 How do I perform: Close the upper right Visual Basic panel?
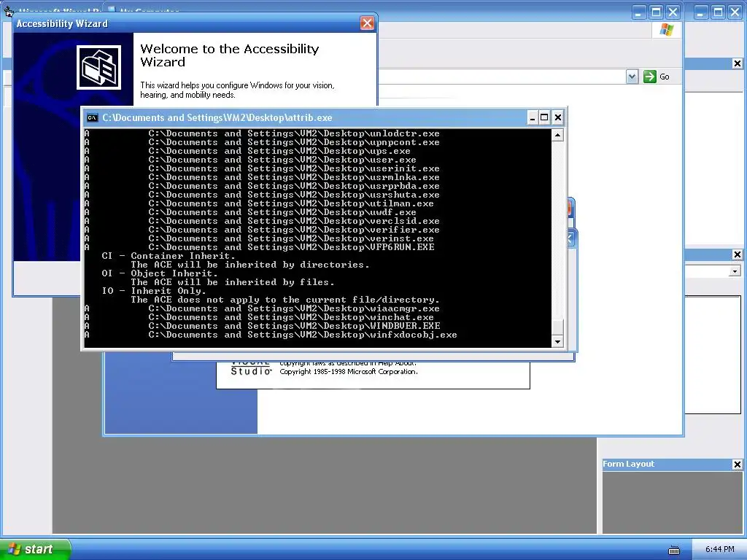pos(737,63)
